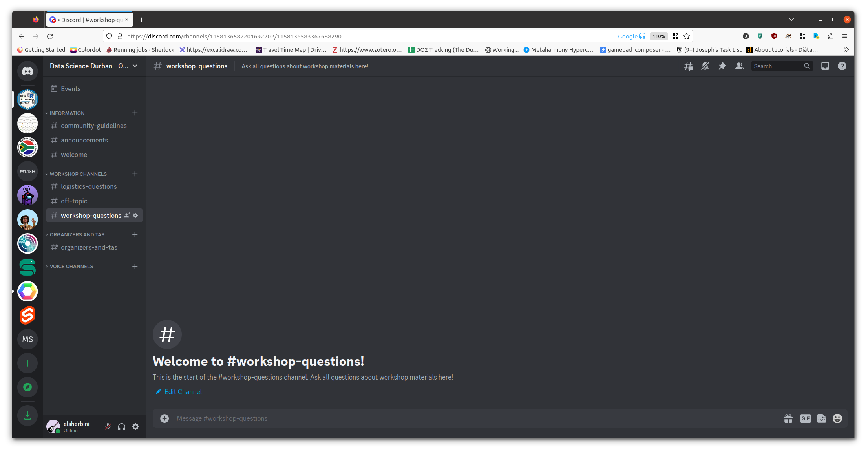Open the sticker picker
868x453 pixels.
(821, 418)
